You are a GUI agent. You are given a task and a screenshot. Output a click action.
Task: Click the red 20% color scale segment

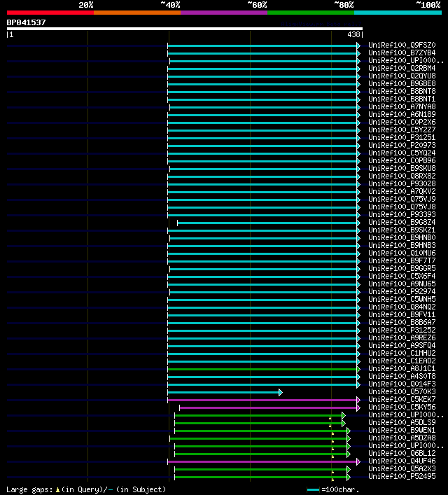[x=50, y=13]
